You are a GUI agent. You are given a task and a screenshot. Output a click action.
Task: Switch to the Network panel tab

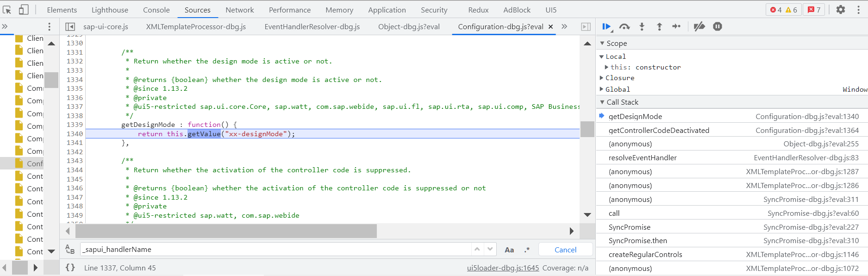coord(239,10)
